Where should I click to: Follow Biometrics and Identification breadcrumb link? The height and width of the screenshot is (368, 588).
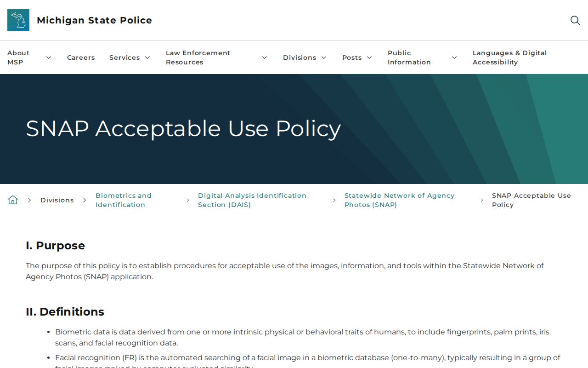pos(124,200)
